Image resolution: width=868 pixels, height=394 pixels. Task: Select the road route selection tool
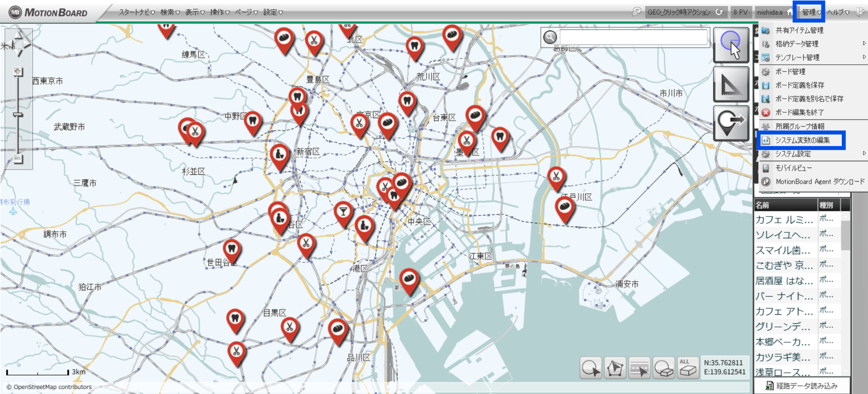(x=639, y=368)
